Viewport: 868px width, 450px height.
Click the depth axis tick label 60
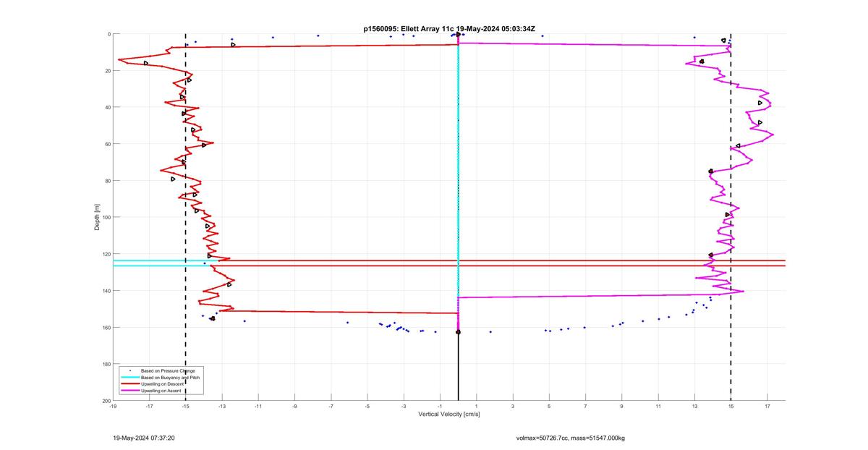[x=106, y=144]
